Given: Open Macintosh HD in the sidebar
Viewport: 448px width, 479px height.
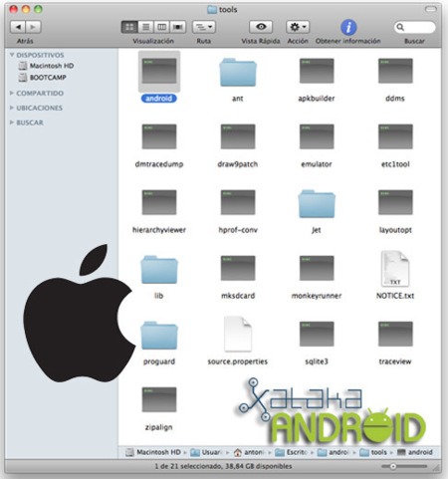Looking at the screenshot, I should pos(46,66).
